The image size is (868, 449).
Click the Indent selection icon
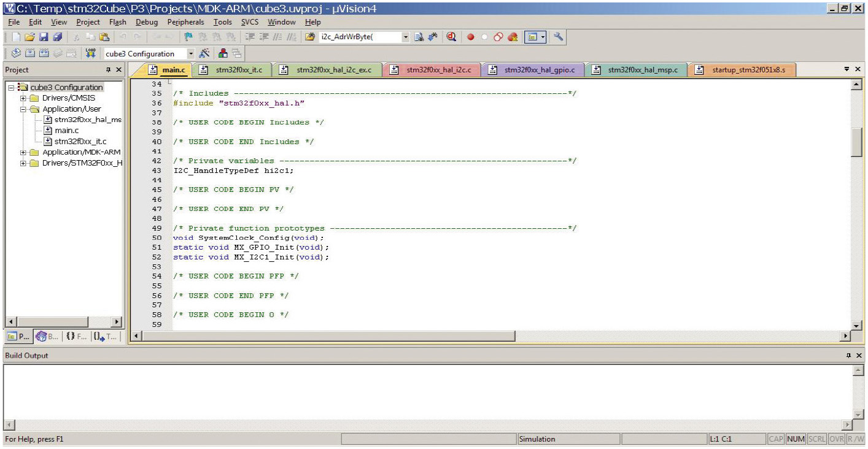coord(249,37)
